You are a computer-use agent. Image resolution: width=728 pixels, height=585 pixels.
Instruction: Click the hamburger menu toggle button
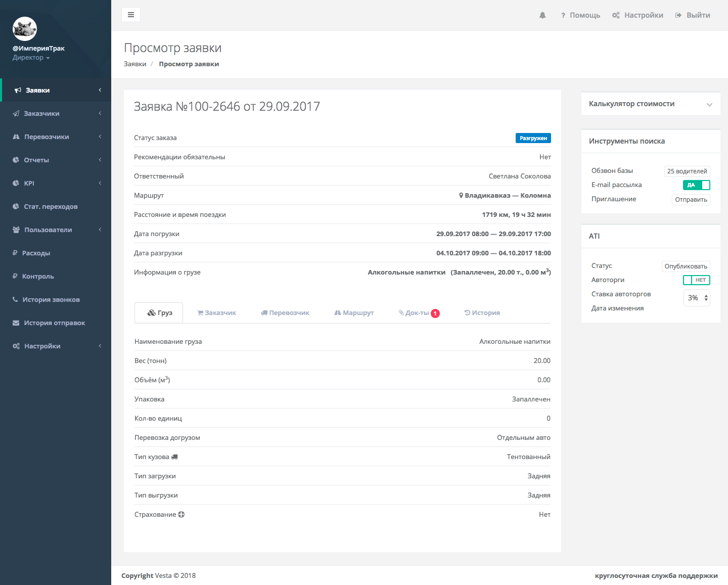tap(131, 15)
